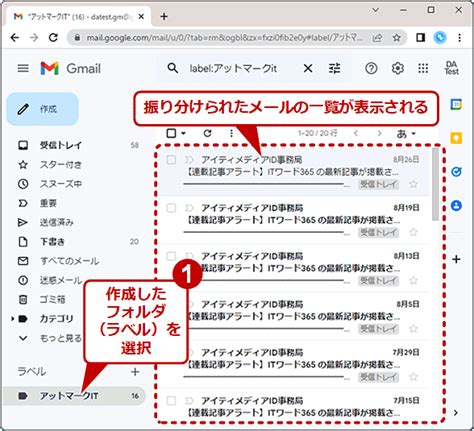The width and height of the screenshot is (474, 431).
Task: Bookmark this page with the star icon
Action: coord(396,38)
